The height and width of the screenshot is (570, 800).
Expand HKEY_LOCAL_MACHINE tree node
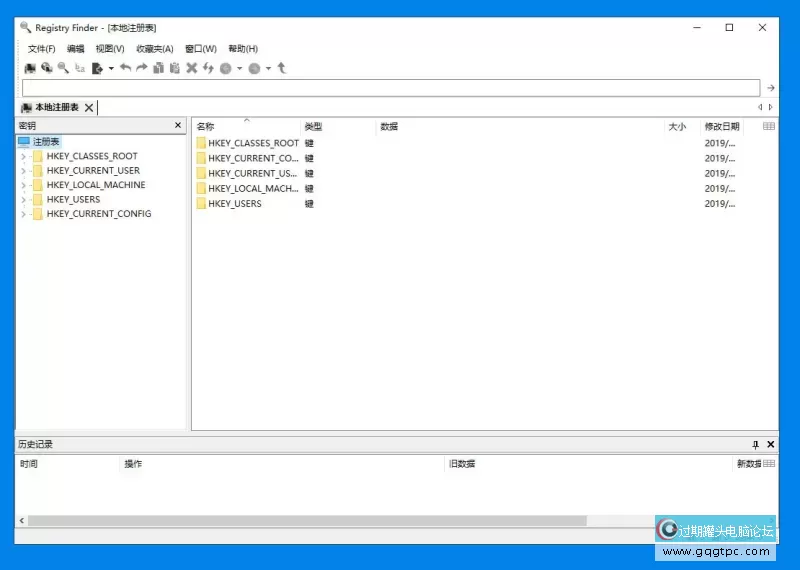pos(23,185)
